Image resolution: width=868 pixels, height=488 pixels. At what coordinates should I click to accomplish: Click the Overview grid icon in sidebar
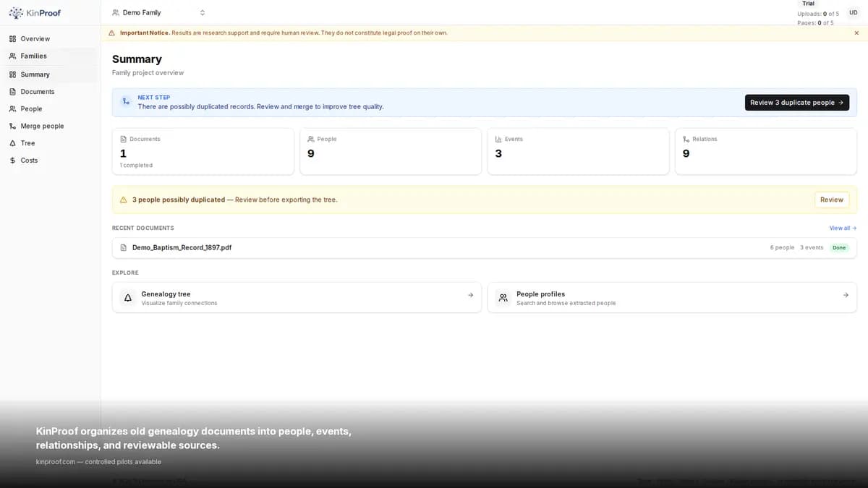point(12,38)
